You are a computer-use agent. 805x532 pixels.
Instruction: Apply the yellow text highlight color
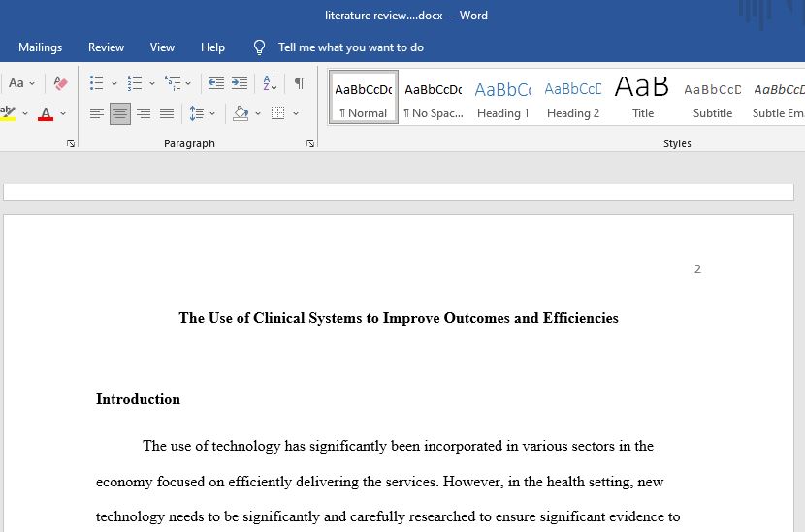click(8, 113)
